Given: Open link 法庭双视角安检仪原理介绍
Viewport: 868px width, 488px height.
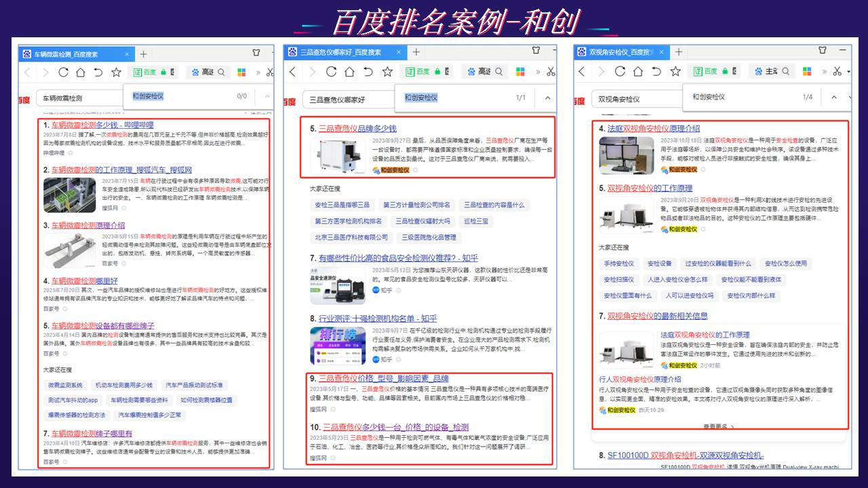Looking at the screenshot, I should pos(653,128).
